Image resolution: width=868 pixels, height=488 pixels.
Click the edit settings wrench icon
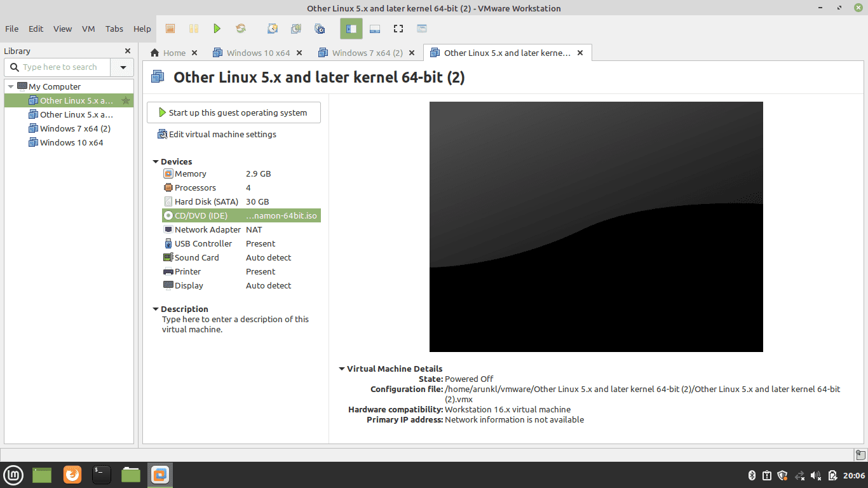[x=163, y=134]
